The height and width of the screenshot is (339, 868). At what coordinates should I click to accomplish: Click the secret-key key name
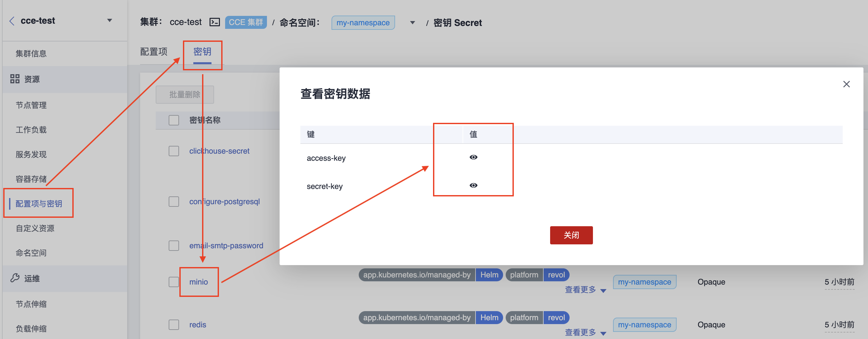[x=324, y=186]
